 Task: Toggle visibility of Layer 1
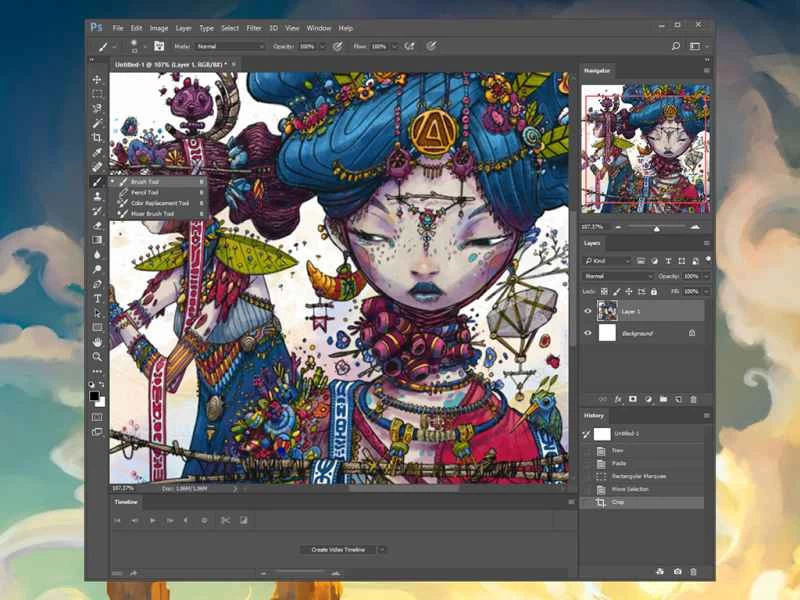click(x=589, y=311)
